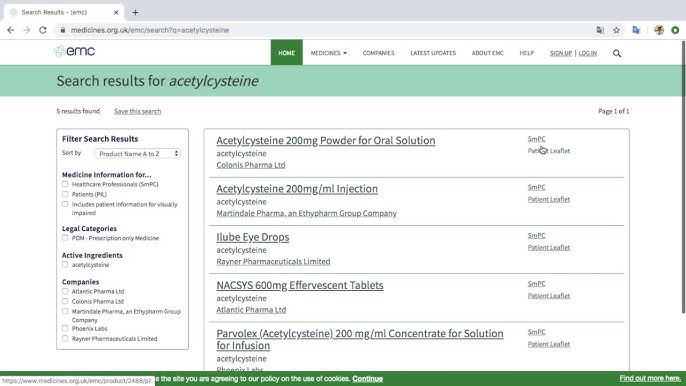Screen dimensions: 686x386
Task: Open the user profile avatar
Action: (659, 30)
